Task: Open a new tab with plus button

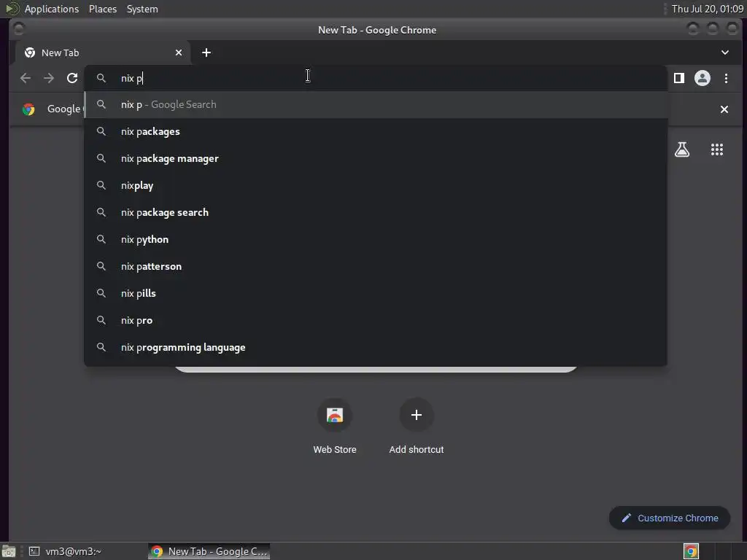Action: [206, 52]
